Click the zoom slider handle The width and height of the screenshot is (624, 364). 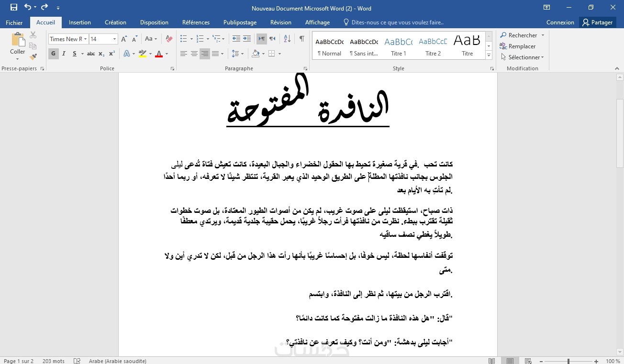click(x=568, y=361)
